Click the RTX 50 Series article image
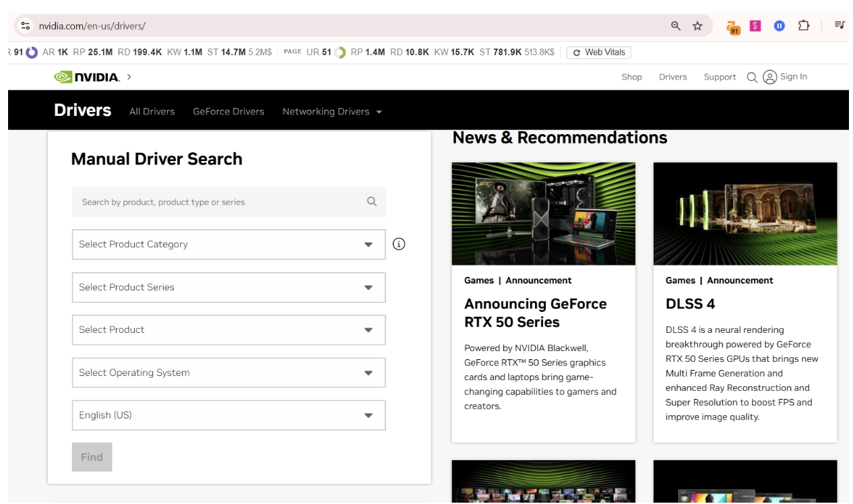The image size is (853, 504). click(x=543, y=214)
